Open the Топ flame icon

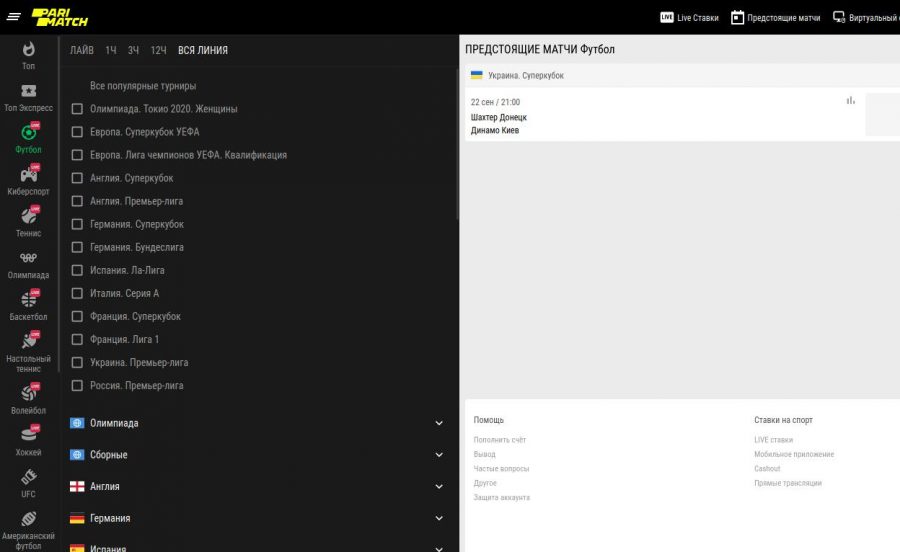click(28, 49)
